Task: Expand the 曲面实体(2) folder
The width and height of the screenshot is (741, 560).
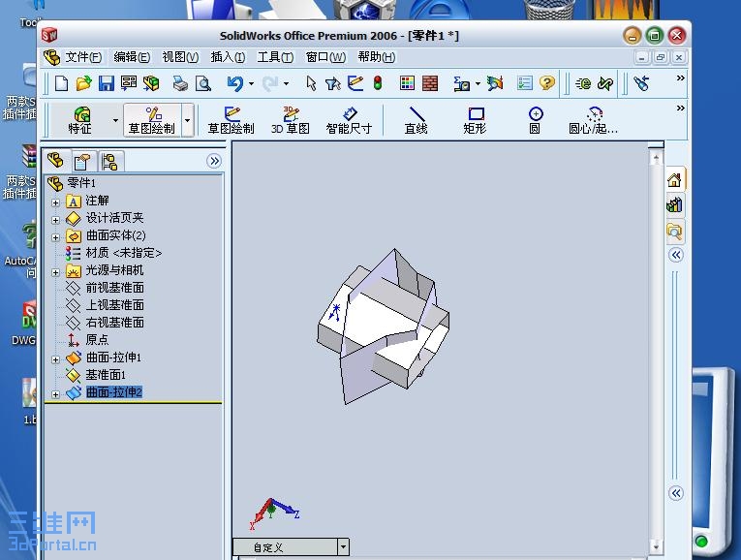Action: pyautogui.click(x=55, y=237)
